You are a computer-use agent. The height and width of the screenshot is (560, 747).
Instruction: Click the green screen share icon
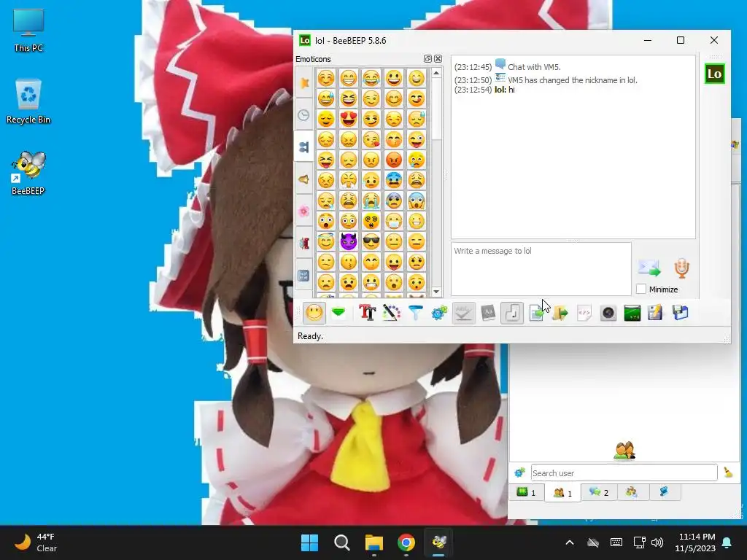632,313
